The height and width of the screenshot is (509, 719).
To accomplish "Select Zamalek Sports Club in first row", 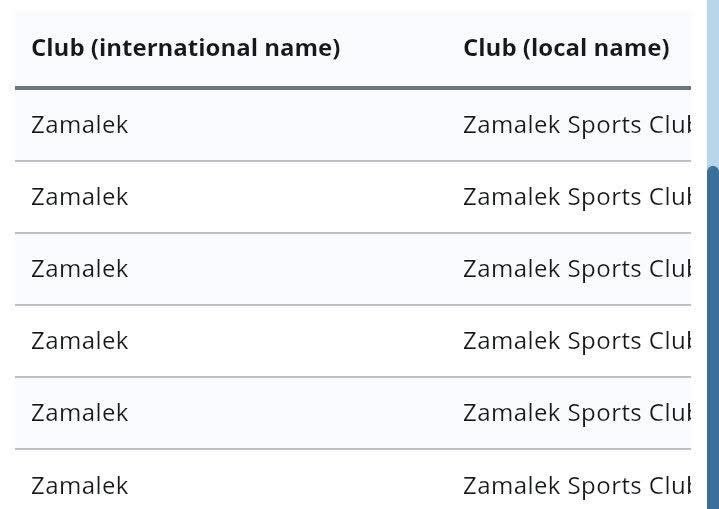I will [576, 125].
